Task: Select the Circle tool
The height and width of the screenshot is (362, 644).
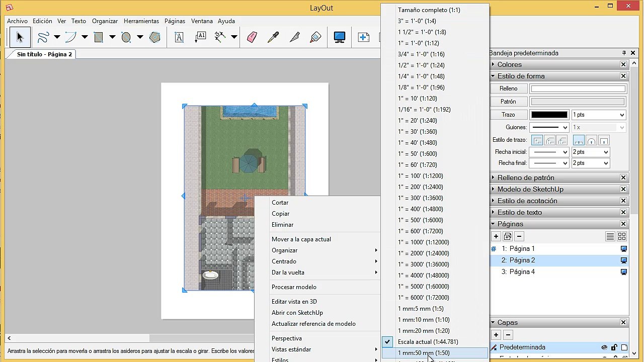Action: point(126,37)
